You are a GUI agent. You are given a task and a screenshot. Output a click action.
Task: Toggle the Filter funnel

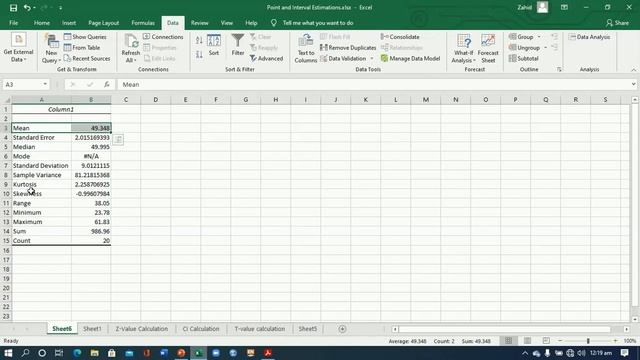(238, 45)
